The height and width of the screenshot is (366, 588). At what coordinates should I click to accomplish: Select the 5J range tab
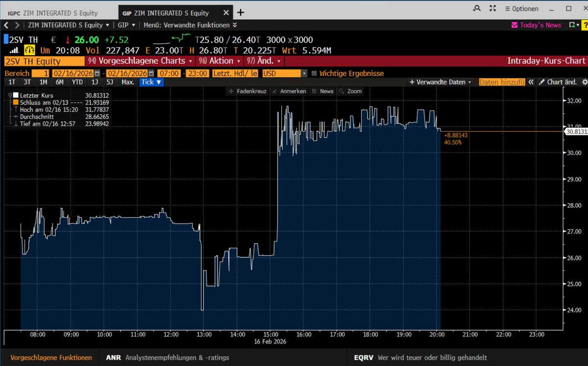pos(110,82)
